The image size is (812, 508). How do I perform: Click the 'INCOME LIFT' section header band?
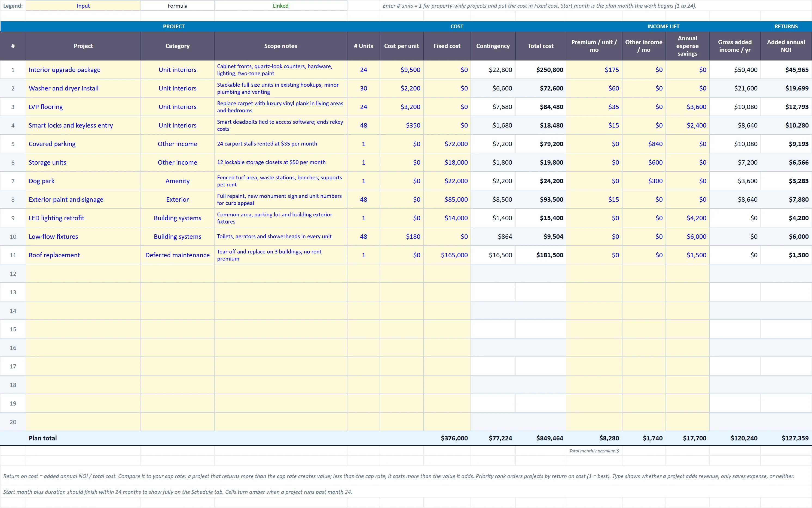tap(663, 26)
